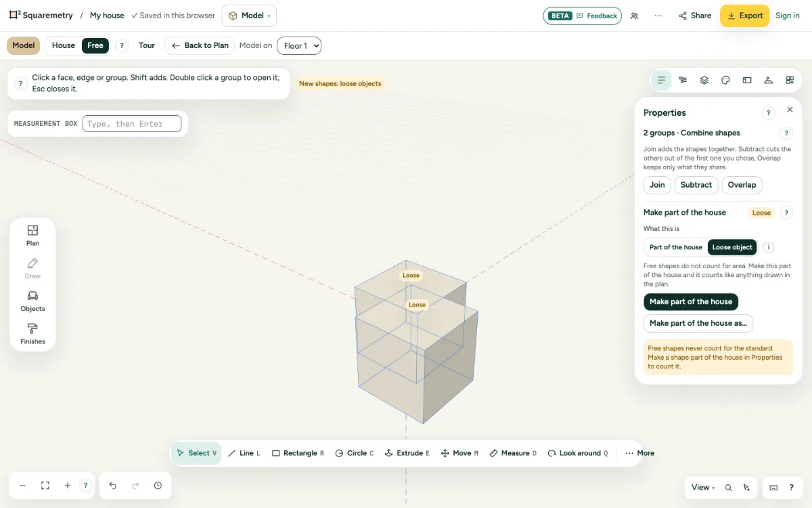The image size is (812, 508).
Task: Open the floor plan panel icon
Action: (x=747, y=80)
